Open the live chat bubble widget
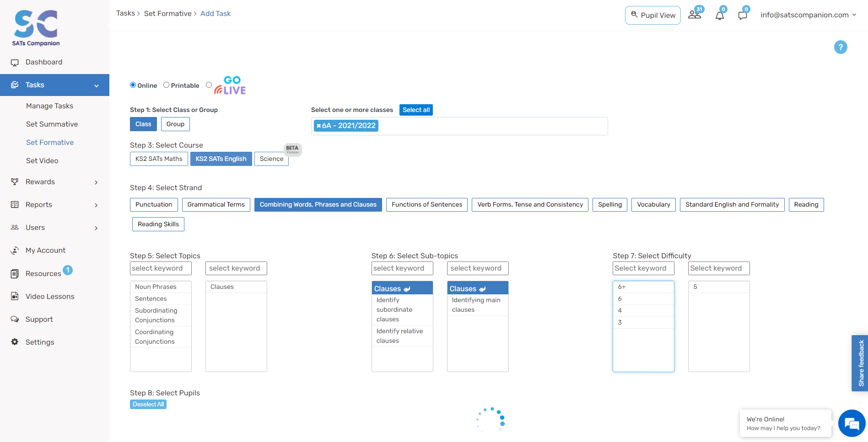The height and width of the screenshot is (442, 868). pyautogui.click(x=852, y=423)
